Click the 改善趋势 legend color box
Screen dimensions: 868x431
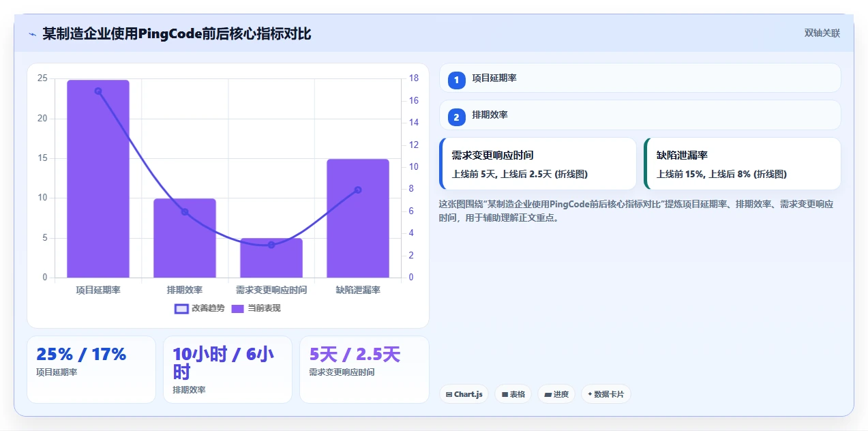[x=181, y=308]
